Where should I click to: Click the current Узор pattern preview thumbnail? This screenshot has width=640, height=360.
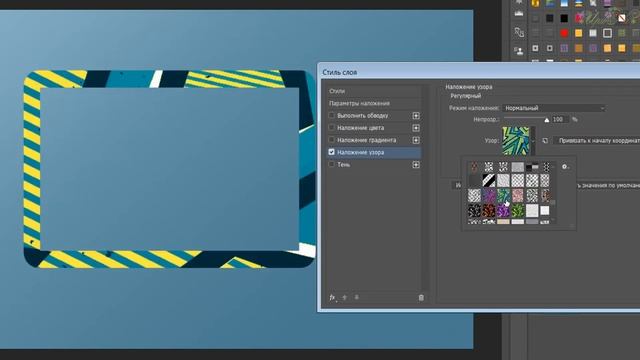point(516,141)
